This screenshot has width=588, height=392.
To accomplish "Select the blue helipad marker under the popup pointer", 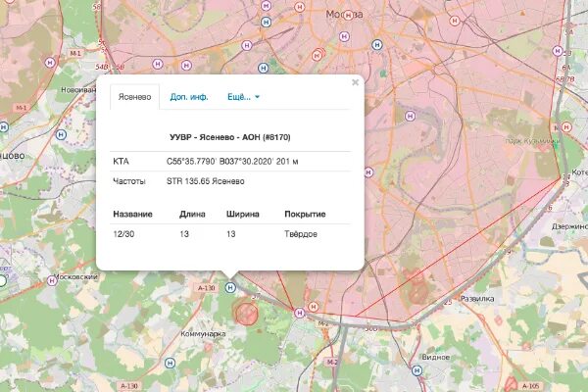I will click(230, 288).
